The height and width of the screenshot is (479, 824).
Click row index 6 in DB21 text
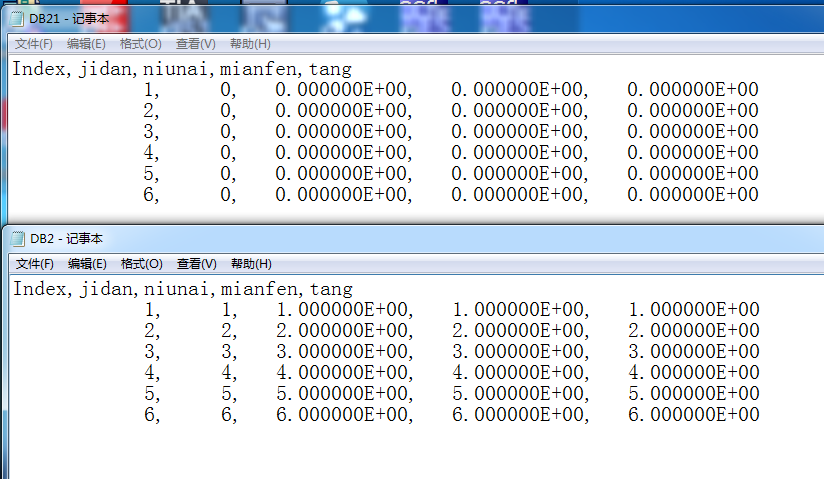151,194
